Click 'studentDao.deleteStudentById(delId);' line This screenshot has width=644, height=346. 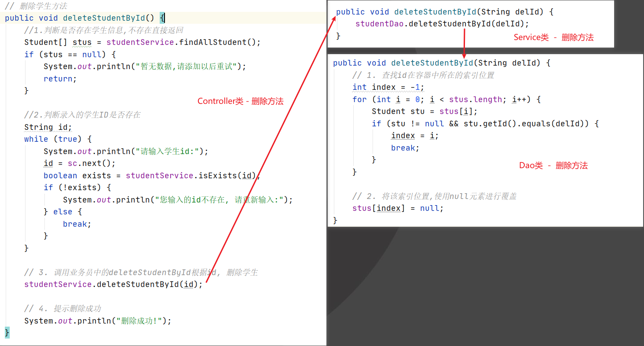pos(442,24)
